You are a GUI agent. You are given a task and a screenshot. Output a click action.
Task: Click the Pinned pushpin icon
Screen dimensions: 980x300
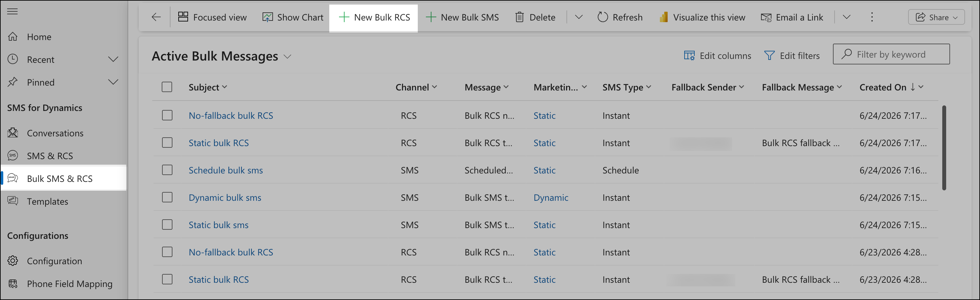pos(13,82)
